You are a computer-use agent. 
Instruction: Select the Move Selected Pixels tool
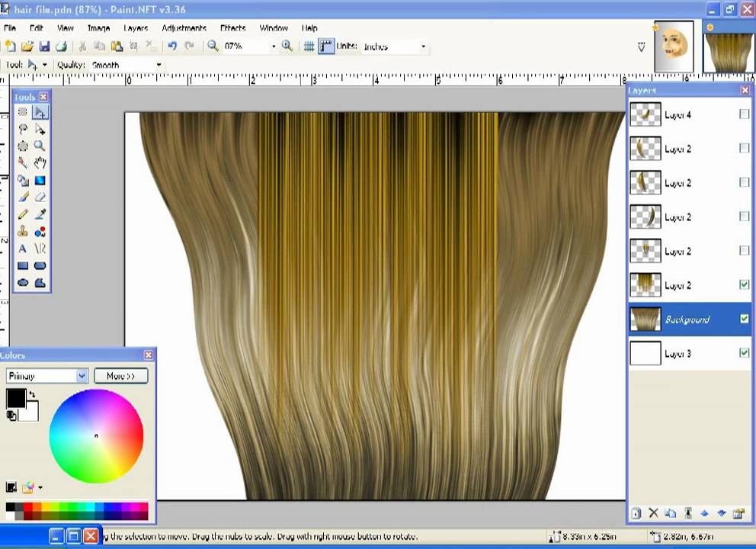pyautogui.click(x=40, y=112)
